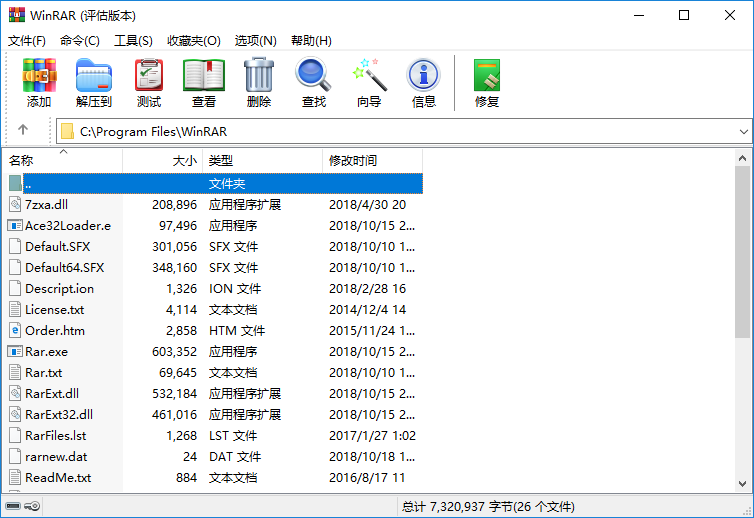754x518 pixels.
Task: Open the 选项(N) menu
Action: (x=256, y=41)
